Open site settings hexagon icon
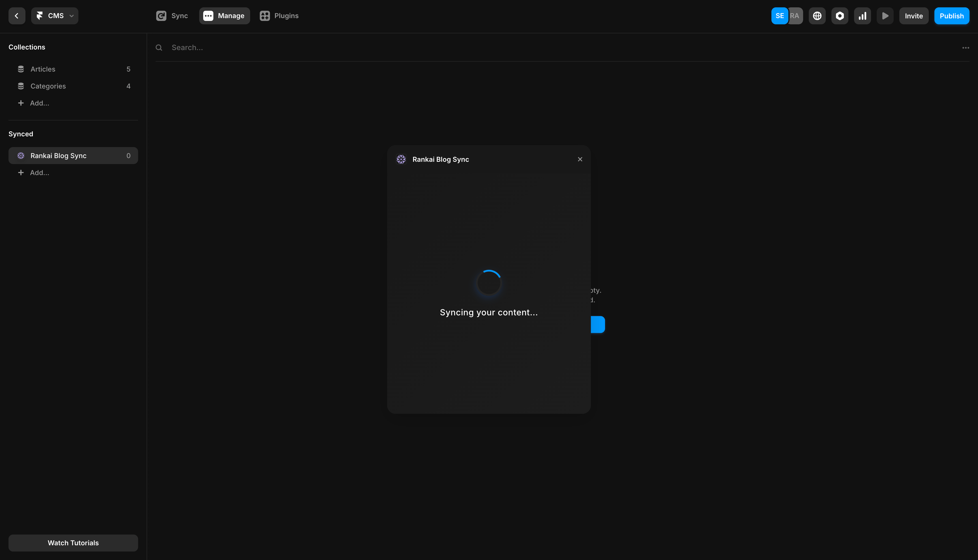Screen dimensions: 978x560 click(x=840, y=16)
